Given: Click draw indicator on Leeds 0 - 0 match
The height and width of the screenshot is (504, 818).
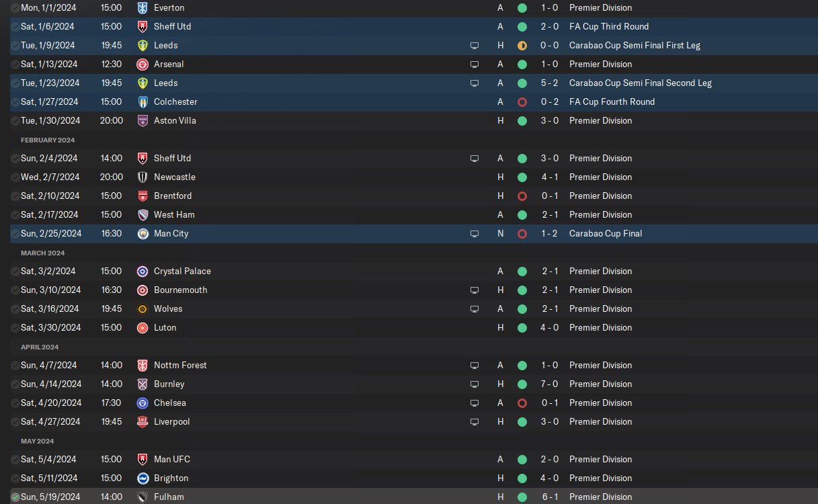Looking at the screenshot, I should pyautogui.click(x=522, y=46).
